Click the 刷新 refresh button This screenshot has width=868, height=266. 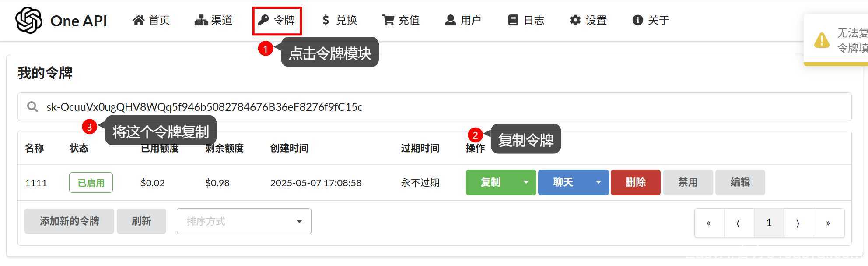[x=141, y=221]
